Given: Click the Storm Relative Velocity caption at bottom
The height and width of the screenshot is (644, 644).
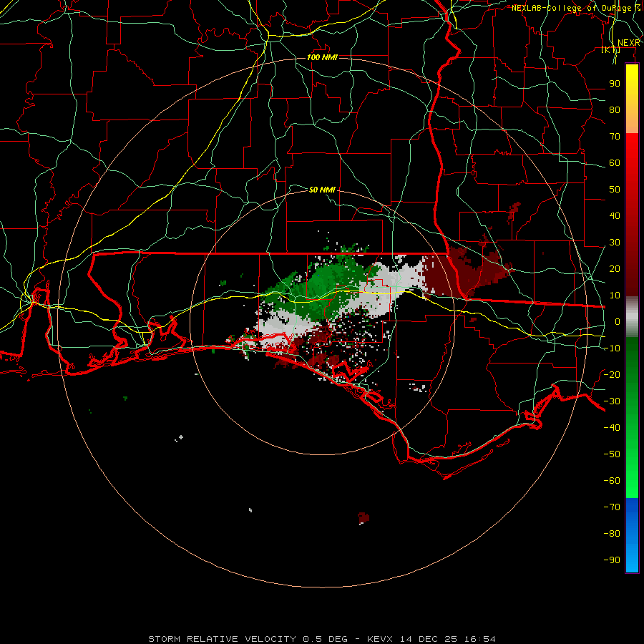Looking at the screenshot, I should click(322, 639).
